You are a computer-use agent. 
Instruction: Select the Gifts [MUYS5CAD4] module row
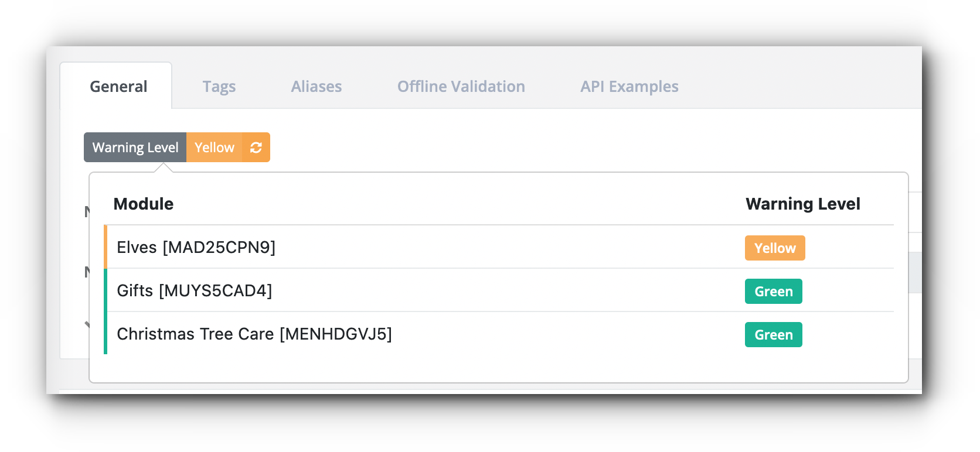499,290
